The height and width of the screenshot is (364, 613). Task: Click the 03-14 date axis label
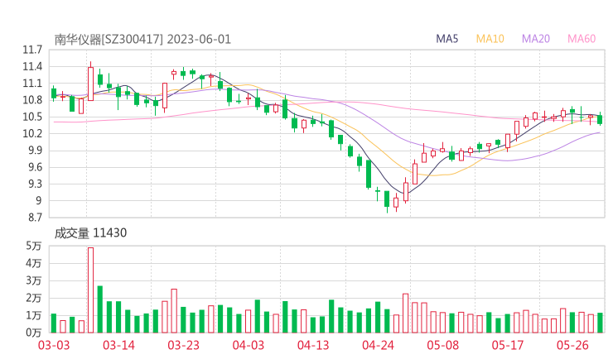click(x=118, y=345)
